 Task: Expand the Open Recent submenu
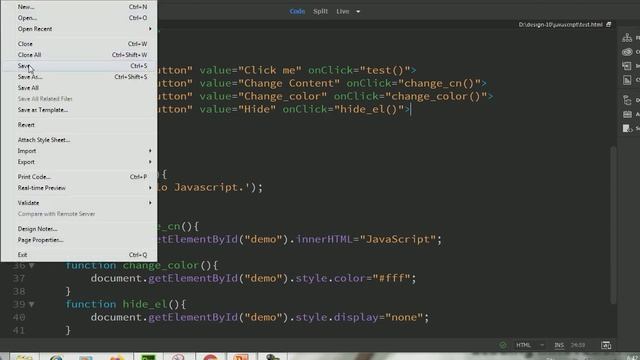[79, 29]
